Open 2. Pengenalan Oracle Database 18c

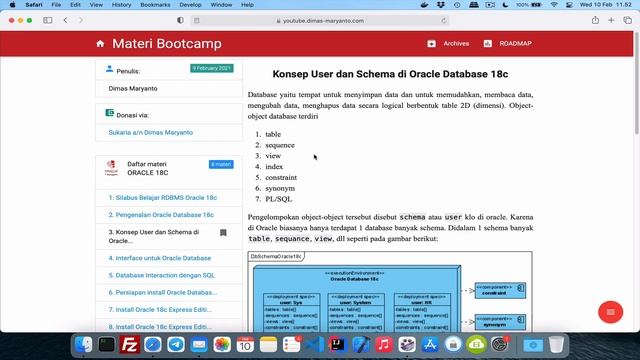click(x=161, y=215)
